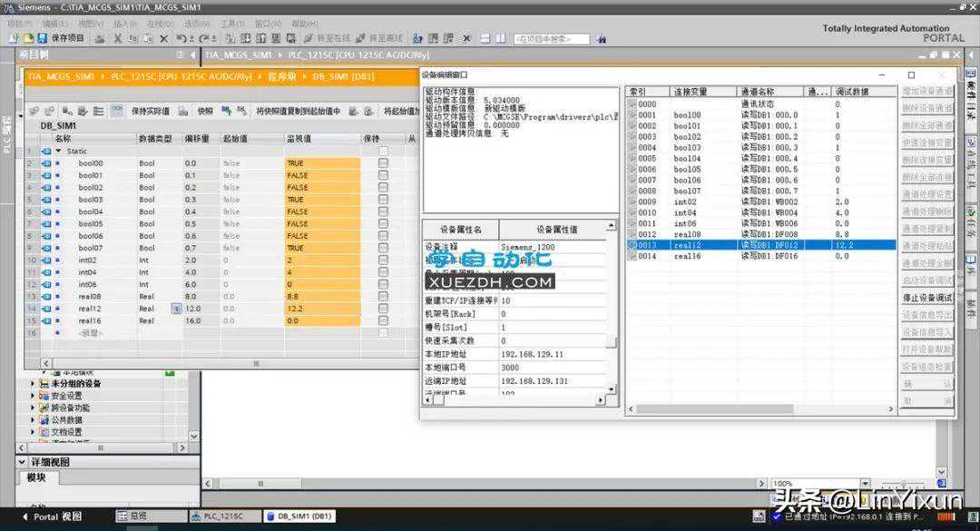The height and width of the screenshot is (531, 980).
Task: Toggle the retain checkbox for real12
Action: [x=383, y=309]
